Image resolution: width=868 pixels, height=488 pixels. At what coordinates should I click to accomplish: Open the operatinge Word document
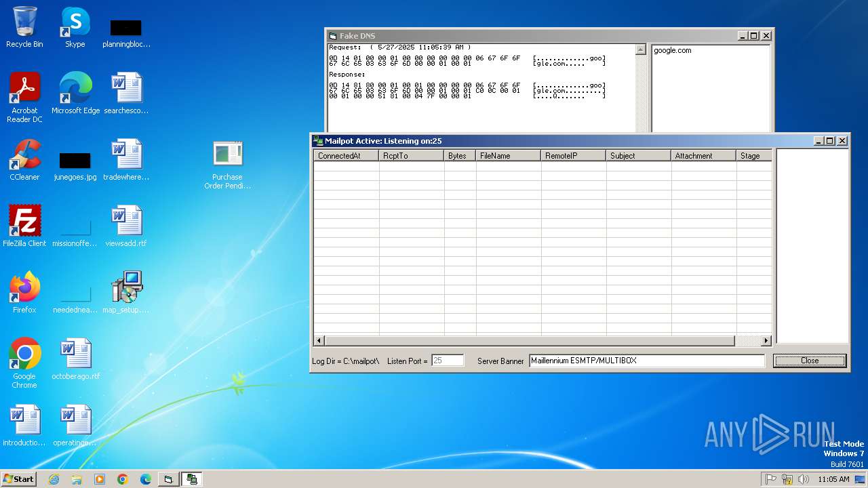[x=75, y=425]
